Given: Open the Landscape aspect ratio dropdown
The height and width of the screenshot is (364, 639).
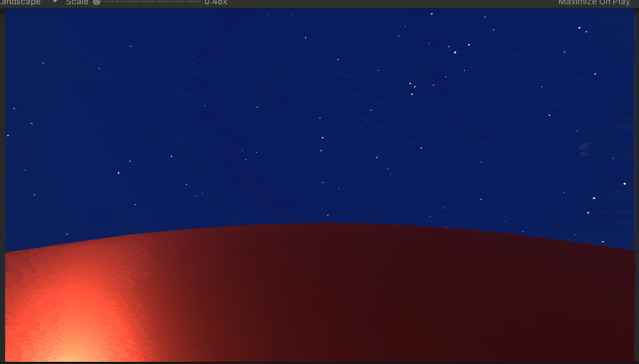Looking at the screenshot, I should pyautogui.click(x=29, y=2).
